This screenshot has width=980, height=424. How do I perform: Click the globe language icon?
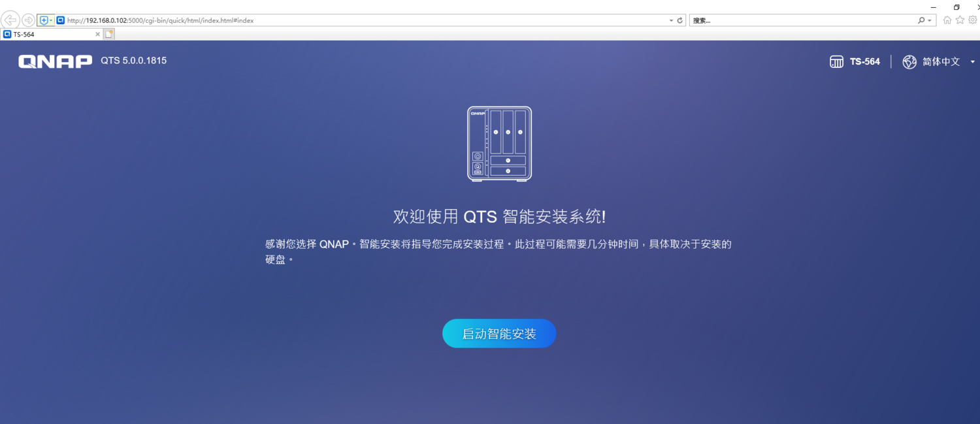[909, 62]
